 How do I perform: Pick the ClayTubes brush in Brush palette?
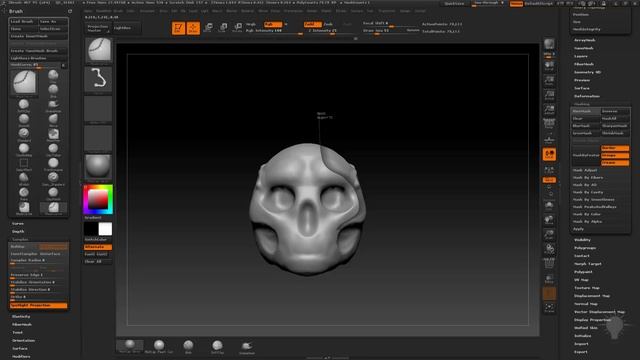tap(53, 149)
